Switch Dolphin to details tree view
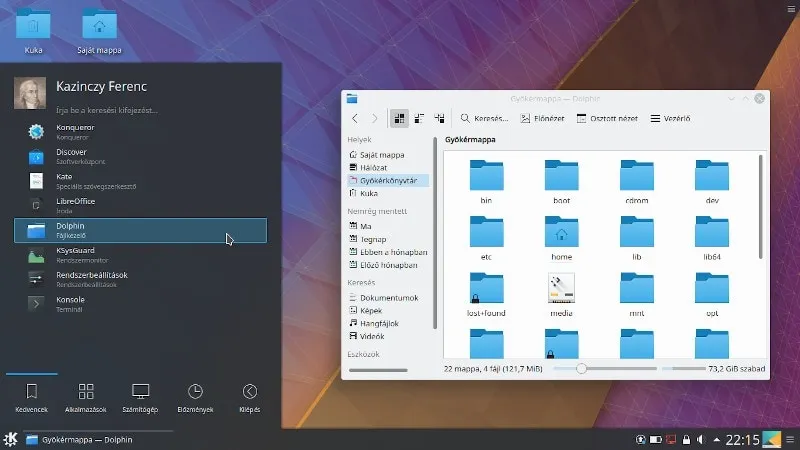This screenshot has width=800, height=450. 438,118
